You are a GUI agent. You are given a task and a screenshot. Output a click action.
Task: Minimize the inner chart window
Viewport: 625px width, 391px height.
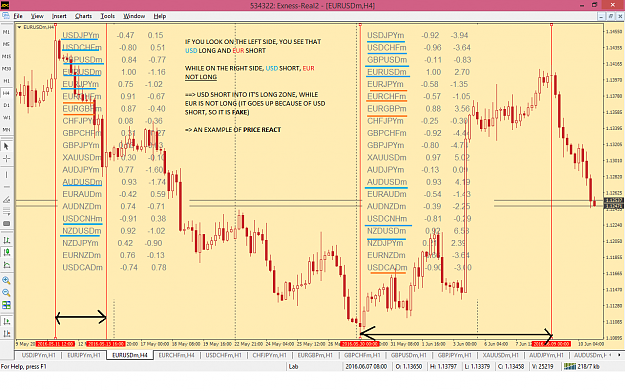601,16
